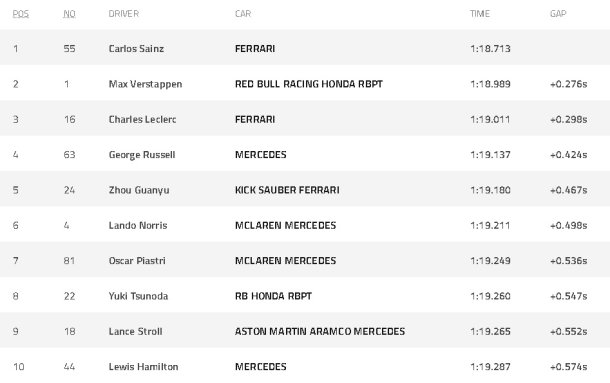The image size is (610, 383).
Task: Open Lando Norris driver entry
Action: point(138,225)
